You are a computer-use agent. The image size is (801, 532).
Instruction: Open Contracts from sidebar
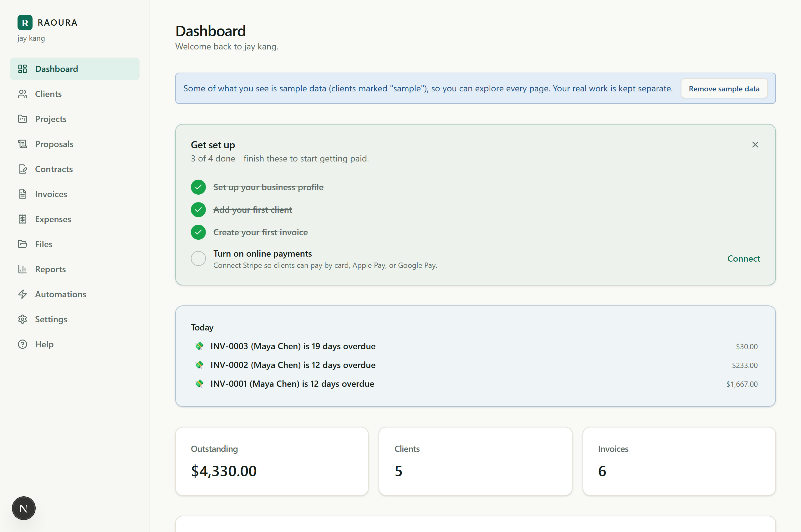pyautogui.click(x=75, y=169)
